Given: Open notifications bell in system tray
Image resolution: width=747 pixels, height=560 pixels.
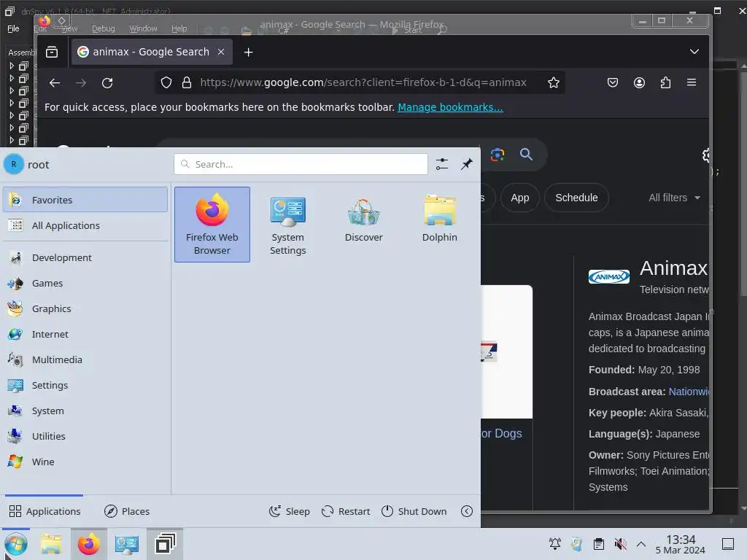Looking at the screenshot, I should (x=555, y=544).
